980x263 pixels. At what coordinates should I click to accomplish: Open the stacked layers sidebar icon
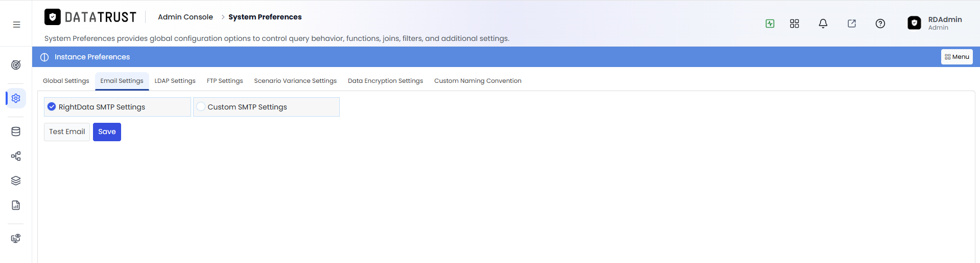pos(16,181)
